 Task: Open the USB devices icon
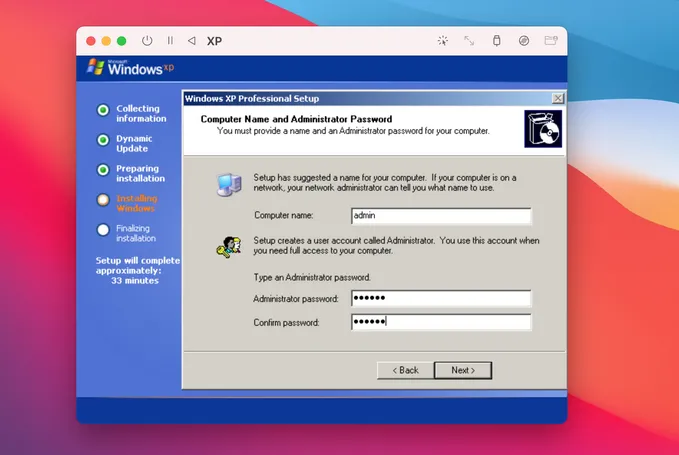click(x=497, y=41)
